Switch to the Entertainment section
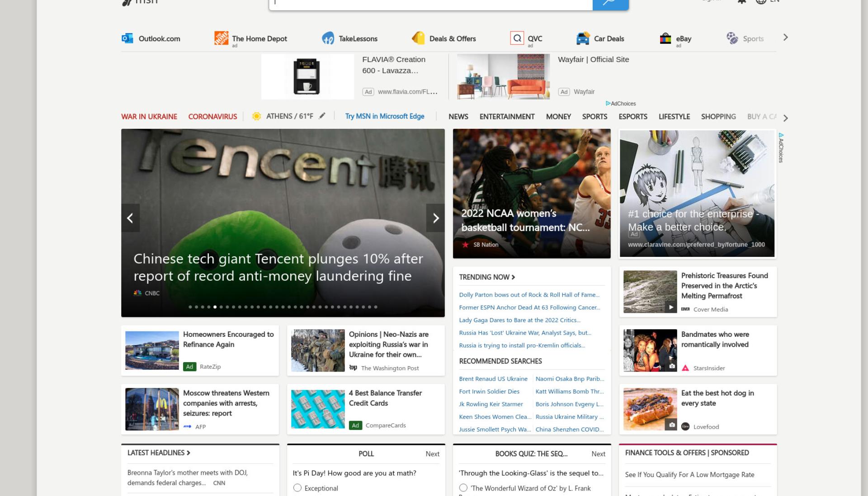 tap(507, 117)
